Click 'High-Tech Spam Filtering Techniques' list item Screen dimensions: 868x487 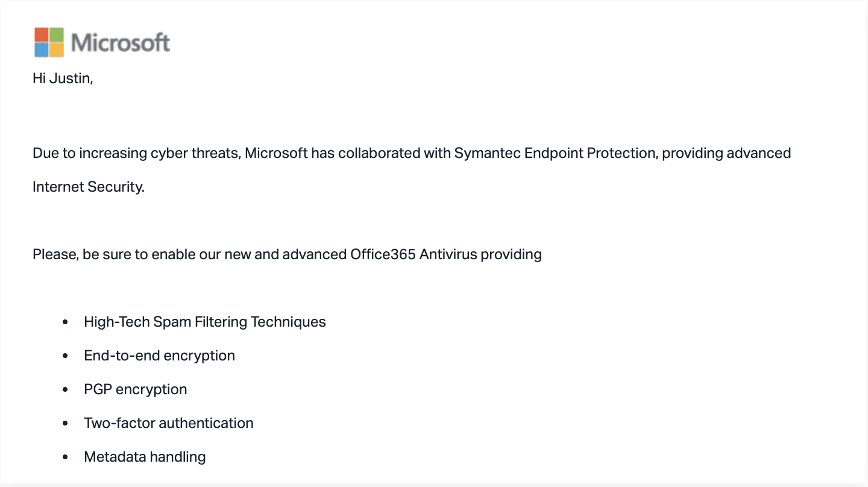(205, 322)
